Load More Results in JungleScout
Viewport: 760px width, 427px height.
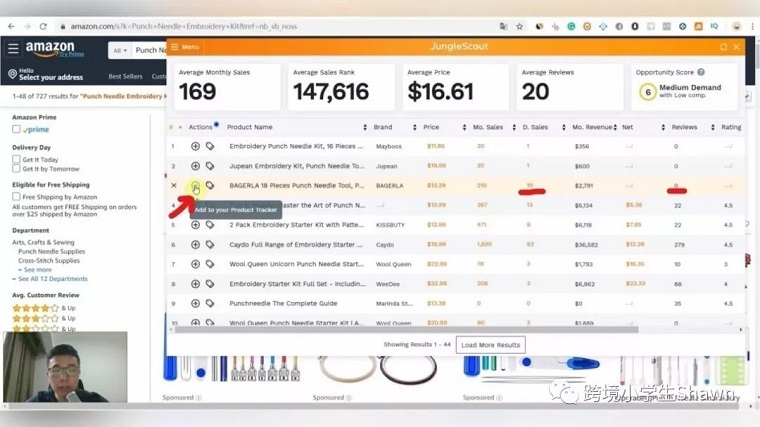click(491, 345)
